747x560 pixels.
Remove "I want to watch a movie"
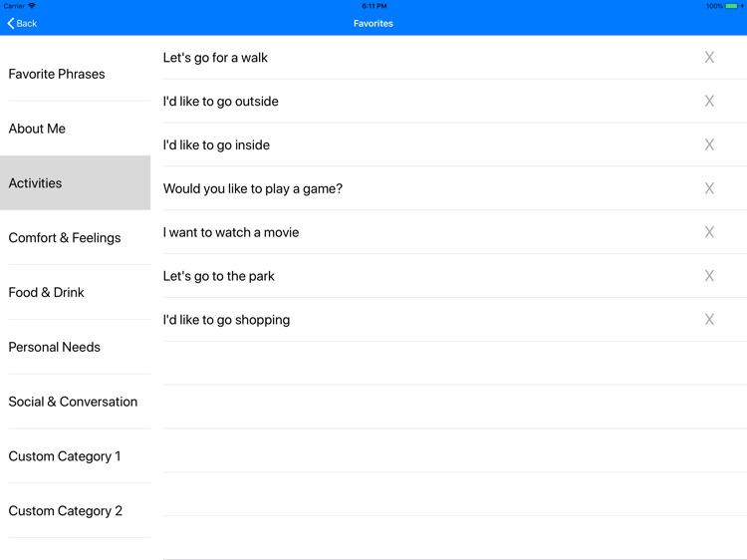(x=709, y=232)
